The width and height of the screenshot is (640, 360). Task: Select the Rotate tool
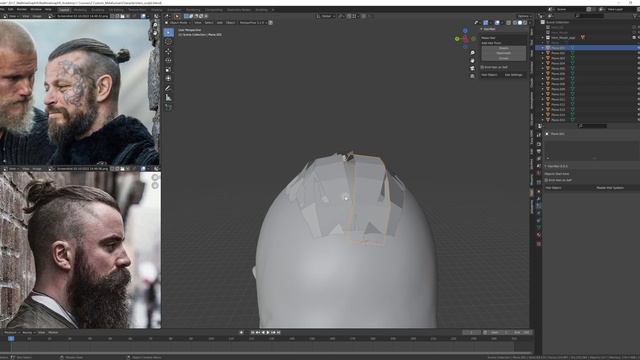tap(168, 60)
